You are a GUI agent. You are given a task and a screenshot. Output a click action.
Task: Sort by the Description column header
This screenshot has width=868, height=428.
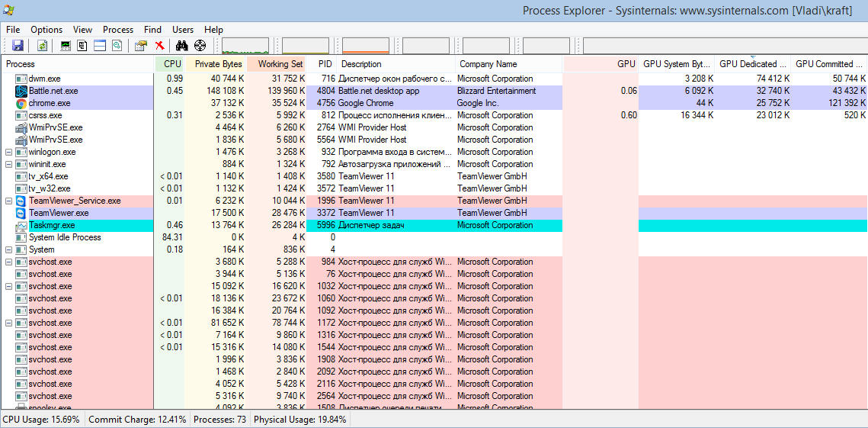click(x=396, y=64)
